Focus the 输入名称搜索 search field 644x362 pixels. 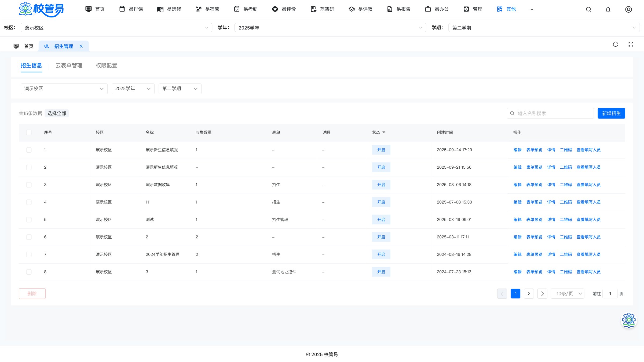[x=550, y=113]
